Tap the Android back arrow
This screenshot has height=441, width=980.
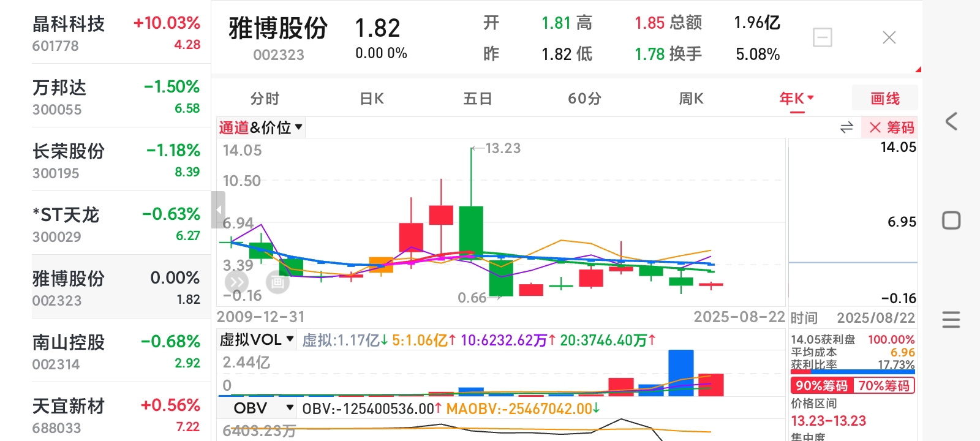[951, 121]
